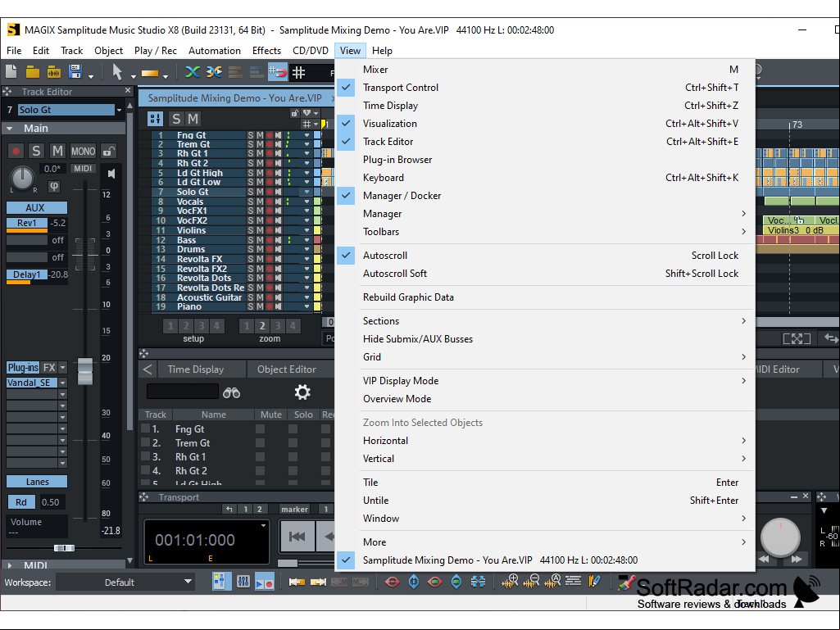Click the transport volume dial knob
The width and height of the screenshot is (840, 630).
point(780,537)
